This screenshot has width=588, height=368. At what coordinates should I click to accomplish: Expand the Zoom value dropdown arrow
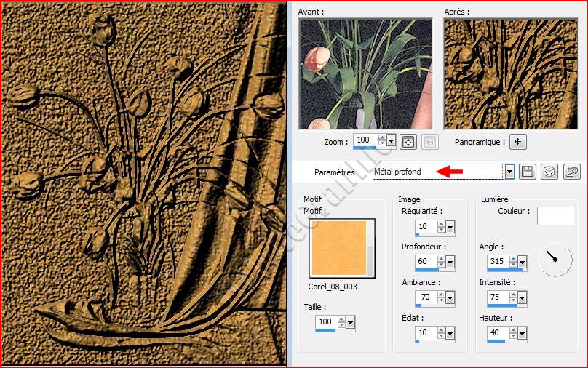(392, 140)
